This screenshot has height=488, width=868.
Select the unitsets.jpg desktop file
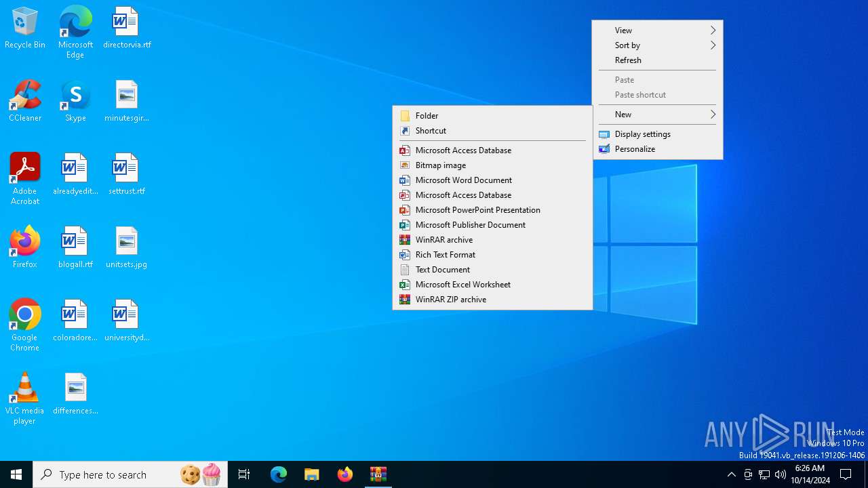[127, 248]
